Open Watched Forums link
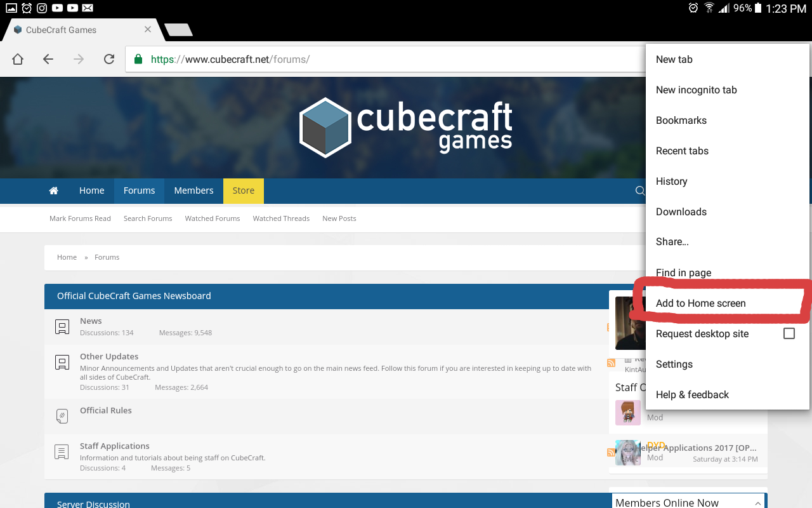 [213, 218]
